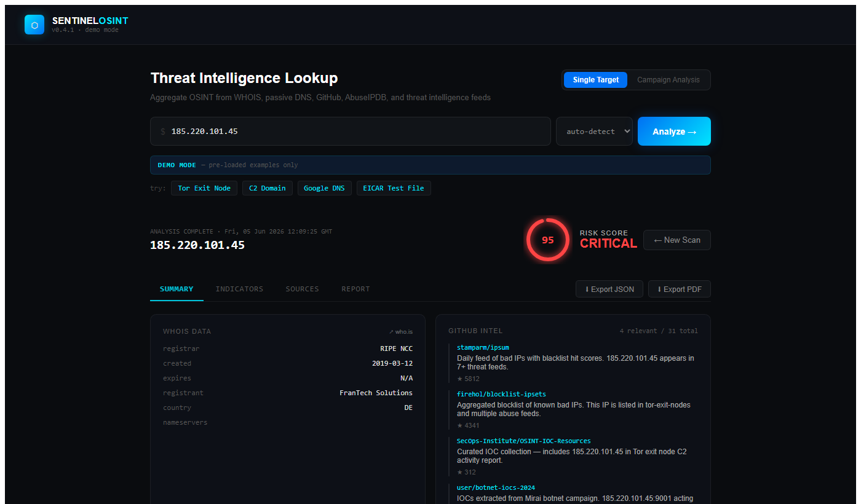Click the Analysis Complete timestamp
This screenshot has height=504, width=861.
pos(241,232)
